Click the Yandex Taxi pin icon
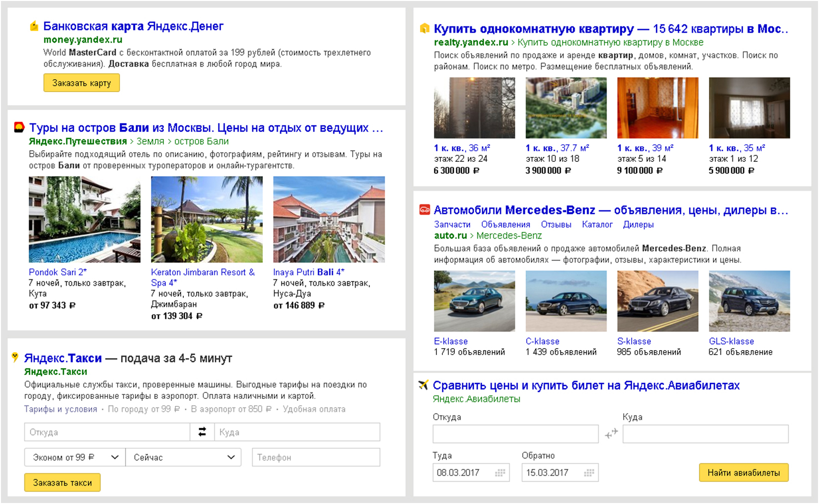 click(15, 357)
